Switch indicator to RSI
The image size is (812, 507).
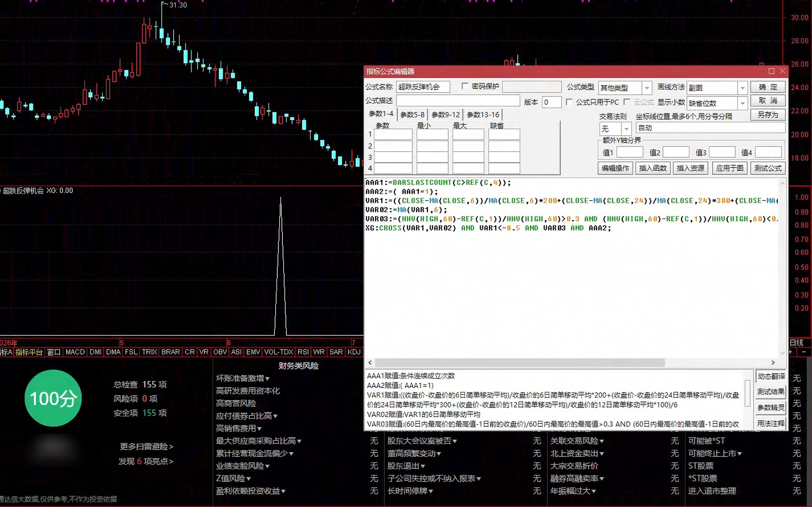[303, 352]
